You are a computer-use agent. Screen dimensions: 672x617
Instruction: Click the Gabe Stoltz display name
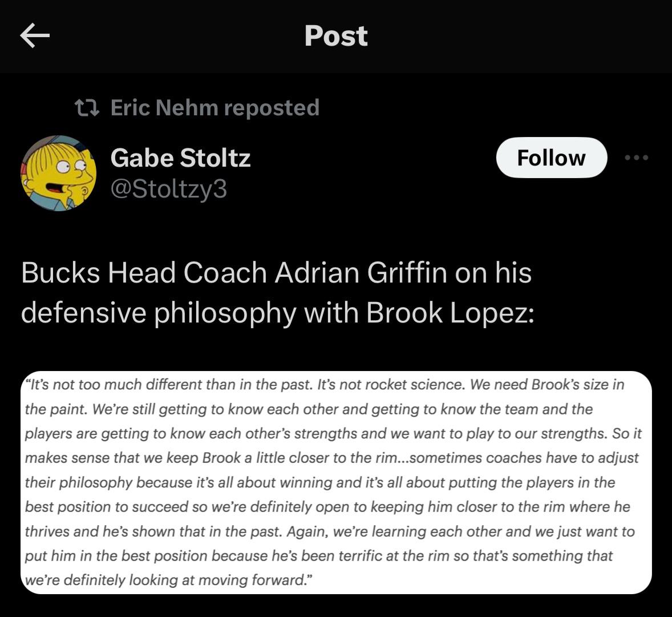point(180,158)
